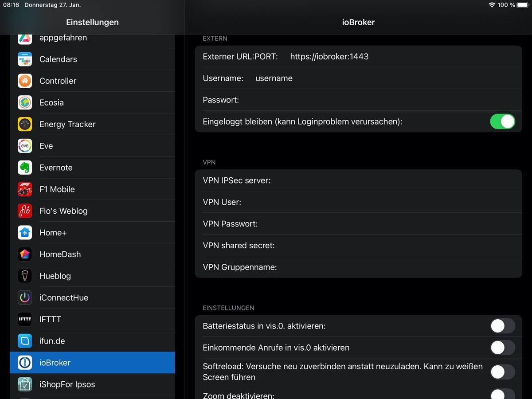Image resolution: width=532 pixels, height=399 pixels.
Task: Tap the Home+ app icon
Action: pyautogui.click(x=25, y=232)
